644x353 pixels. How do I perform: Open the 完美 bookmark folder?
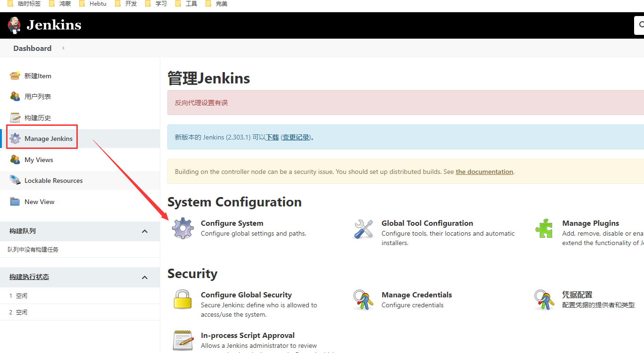[x=216, y=3]
